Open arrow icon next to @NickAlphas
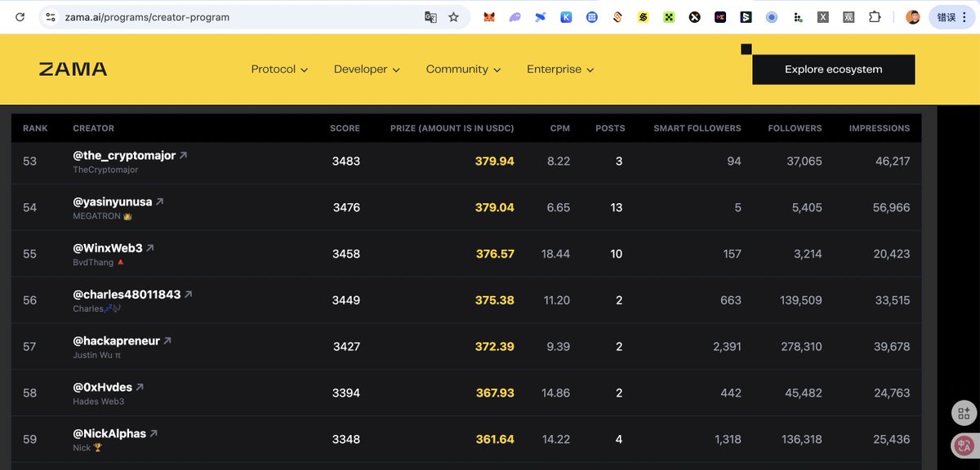 [x=154, y=434]
